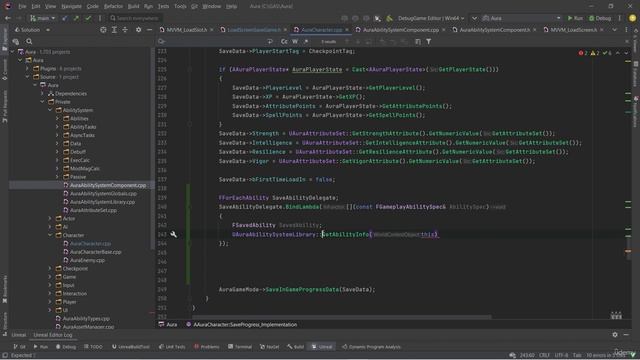
Task: Open the DebugGame Editor Win64 configuration dropdown
Action: [x=431, y=18]
